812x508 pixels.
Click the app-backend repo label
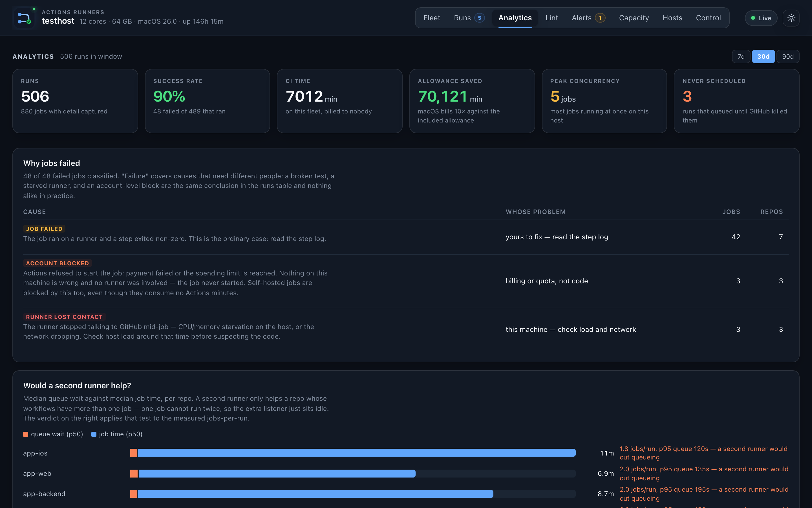(44, 494)
